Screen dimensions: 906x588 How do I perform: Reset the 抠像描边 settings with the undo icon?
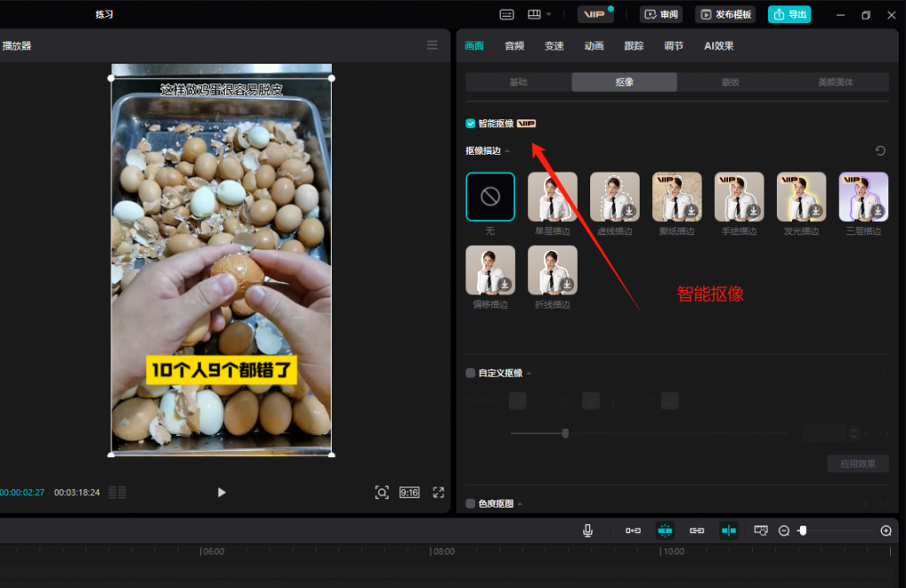[x=879, y=151]
